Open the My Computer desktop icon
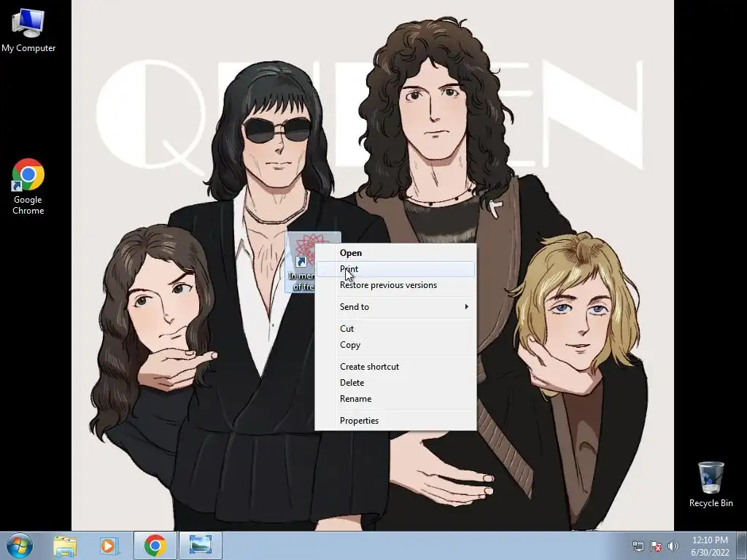Viewport: 747px width, 560px height. point(28,29)
